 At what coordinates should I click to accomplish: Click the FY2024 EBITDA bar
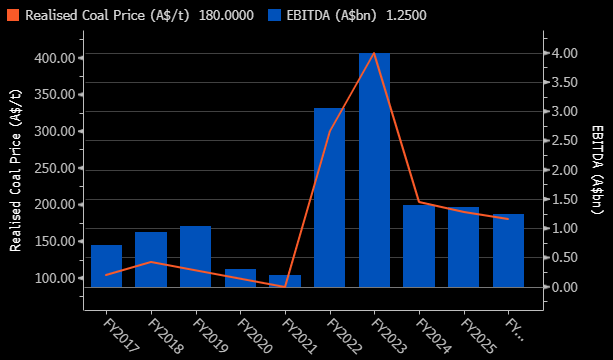pos(419,246)
